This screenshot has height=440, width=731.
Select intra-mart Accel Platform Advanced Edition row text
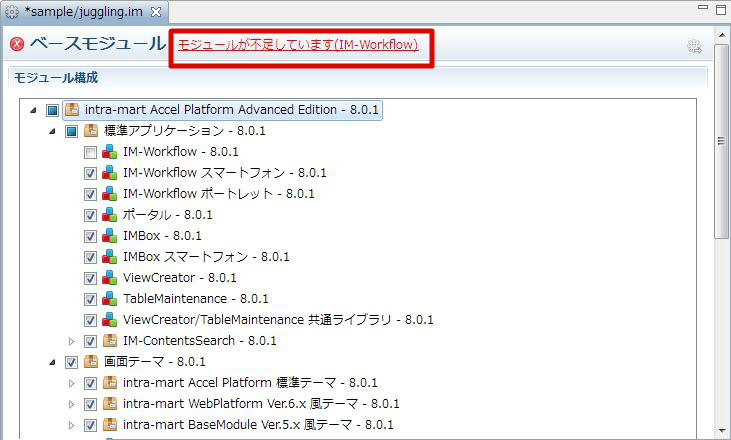231,110
